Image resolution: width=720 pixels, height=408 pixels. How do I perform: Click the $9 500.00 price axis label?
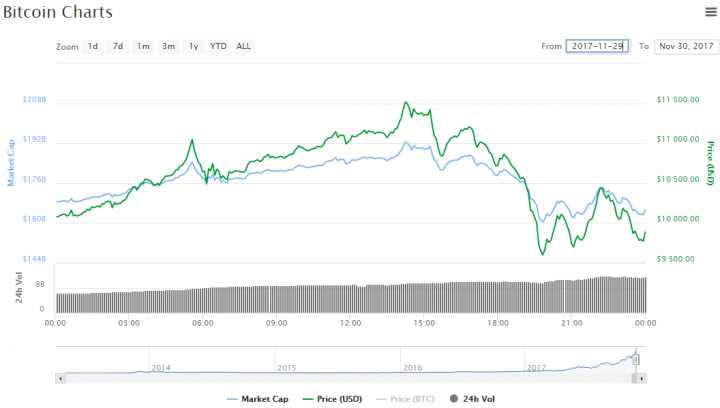(x=675, y=259)
